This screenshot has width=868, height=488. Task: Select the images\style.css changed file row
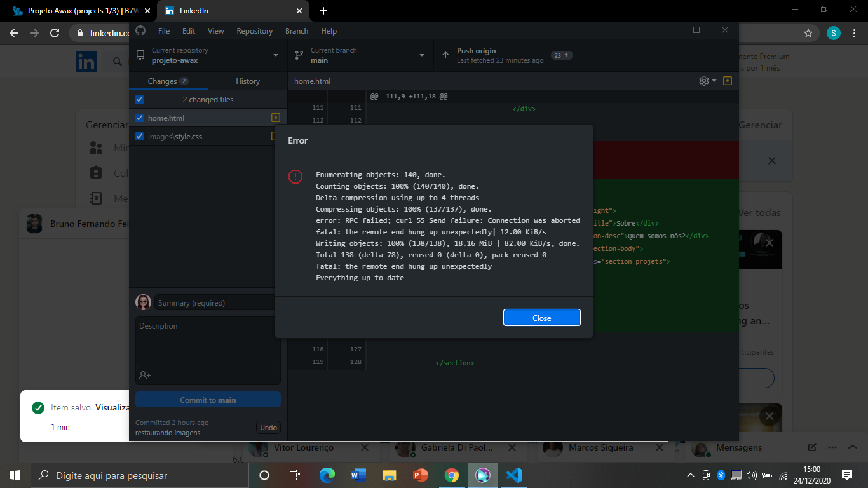pos(208,136)
